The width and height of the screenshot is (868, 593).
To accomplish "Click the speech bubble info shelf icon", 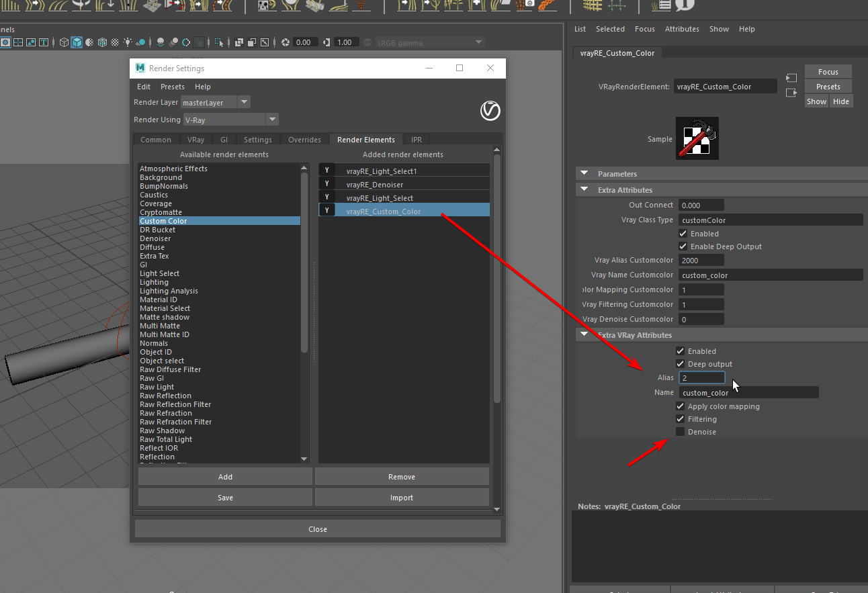I will coord(684,5).
